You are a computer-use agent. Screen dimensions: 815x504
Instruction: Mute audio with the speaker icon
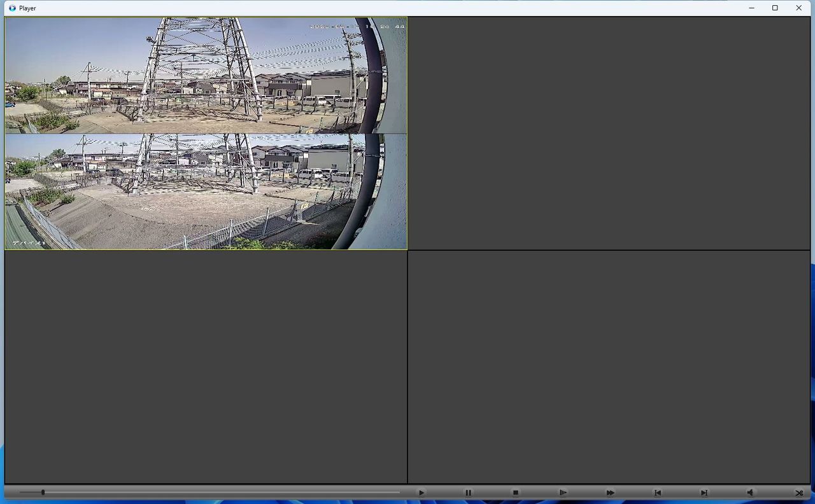(750, 493)
